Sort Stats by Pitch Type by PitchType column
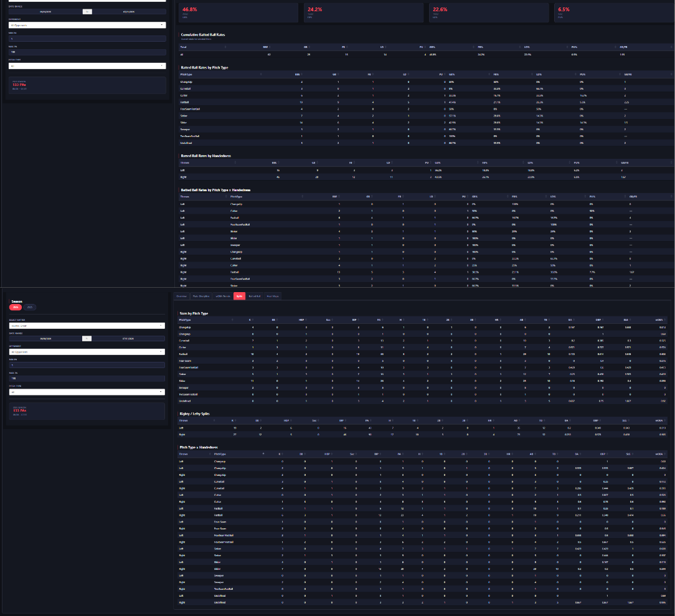675x616 pixels. coord(185,320)
